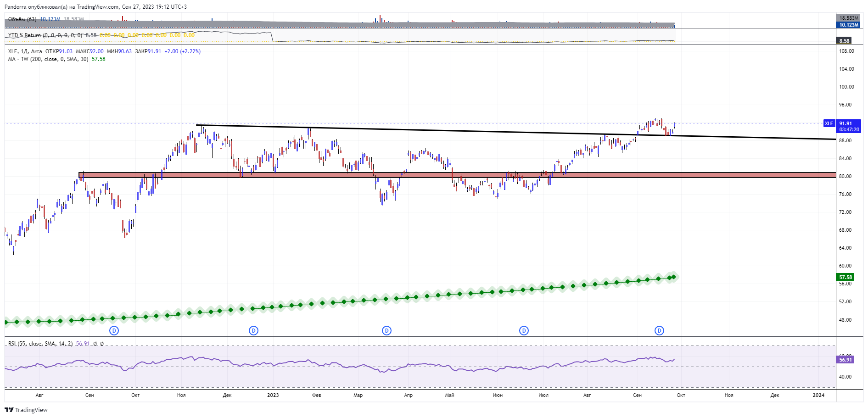Viewport: 868px width, 418px height.
Task: Click the 48.00 price axis tick
Action: pyautogui.click(x=845, y=320)
